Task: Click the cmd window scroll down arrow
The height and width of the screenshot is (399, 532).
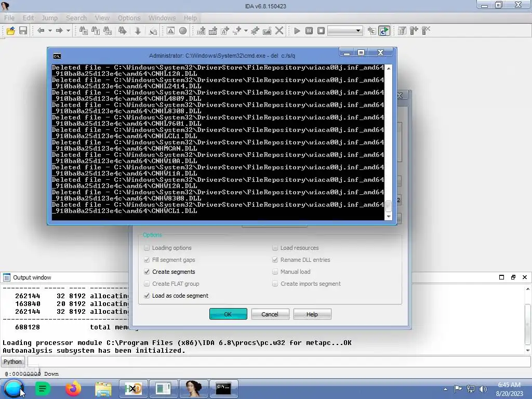Action: pos(389,216)
